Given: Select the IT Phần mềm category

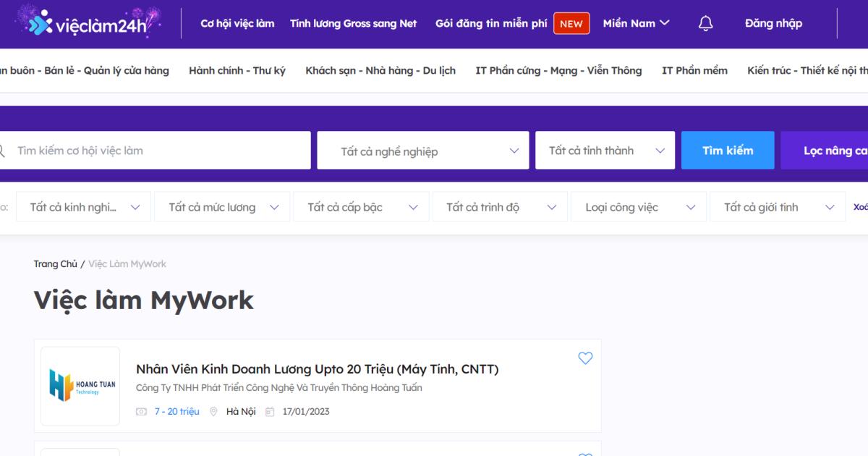Looking at the screenshot, I should click(x=694, y=70).
